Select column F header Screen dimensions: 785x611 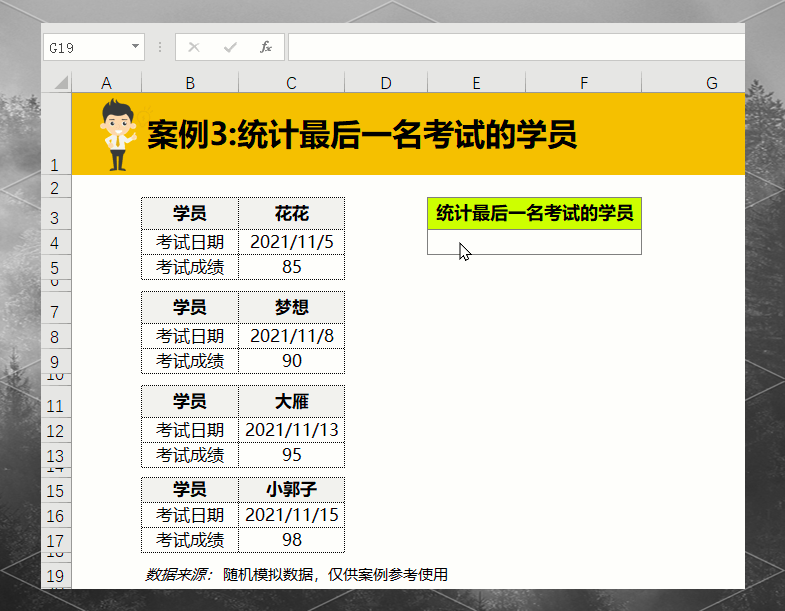click(x=583, y=83)
